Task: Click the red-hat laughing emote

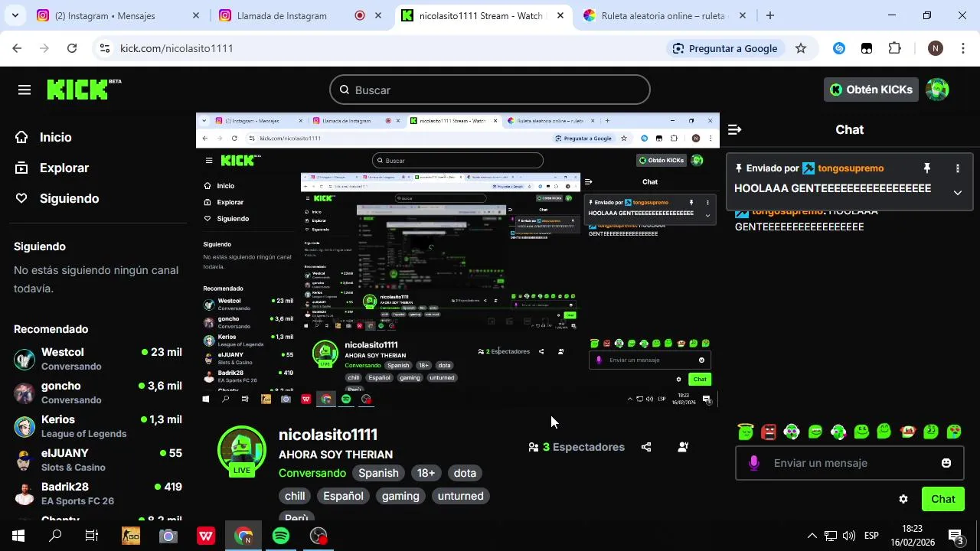Action: point(908,432)
